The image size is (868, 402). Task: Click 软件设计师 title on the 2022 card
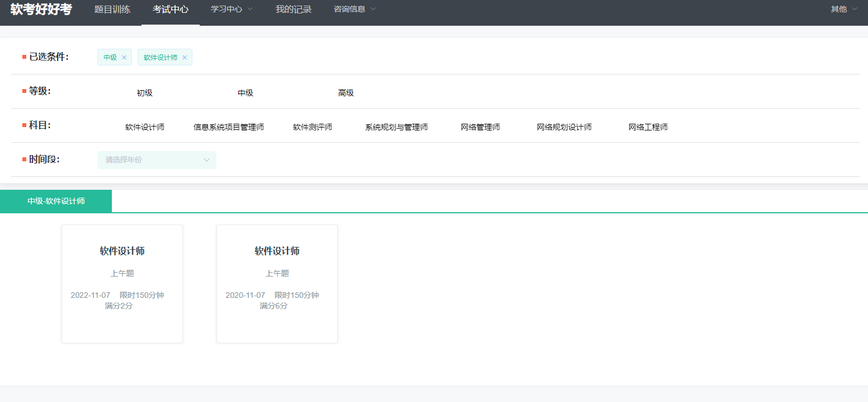click(122, 251)
